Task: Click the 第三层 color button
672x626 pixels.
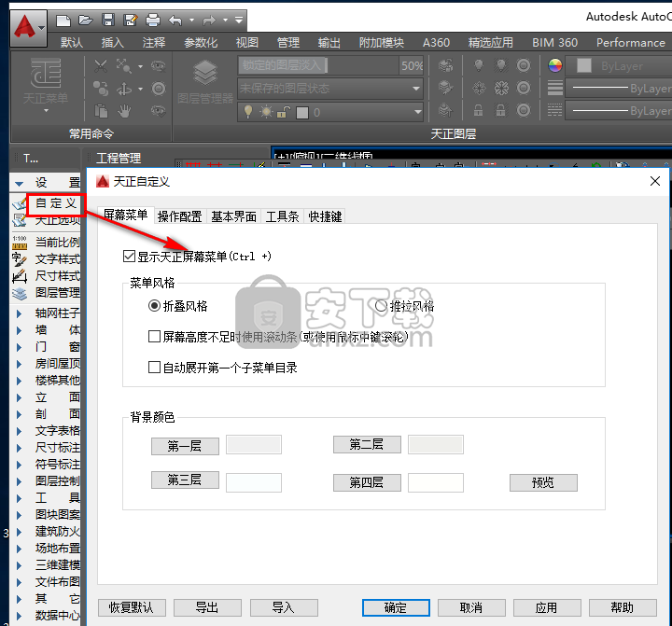Action: [185, 480]
